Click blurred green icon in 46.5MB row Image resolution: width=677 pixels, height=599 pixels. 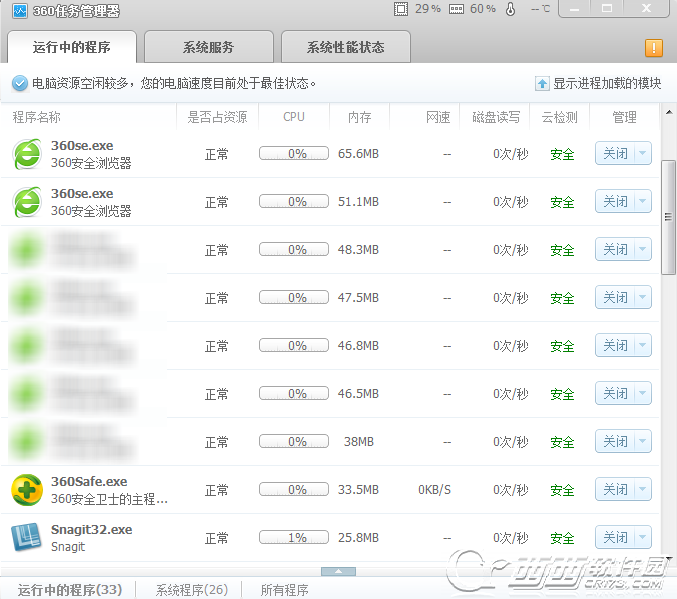(27, 394)
